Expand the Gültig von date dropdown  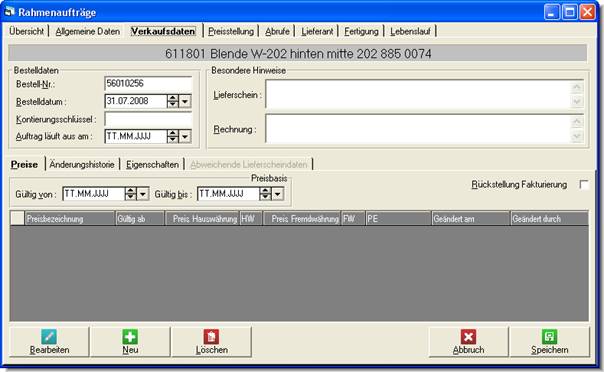(143, 194)
